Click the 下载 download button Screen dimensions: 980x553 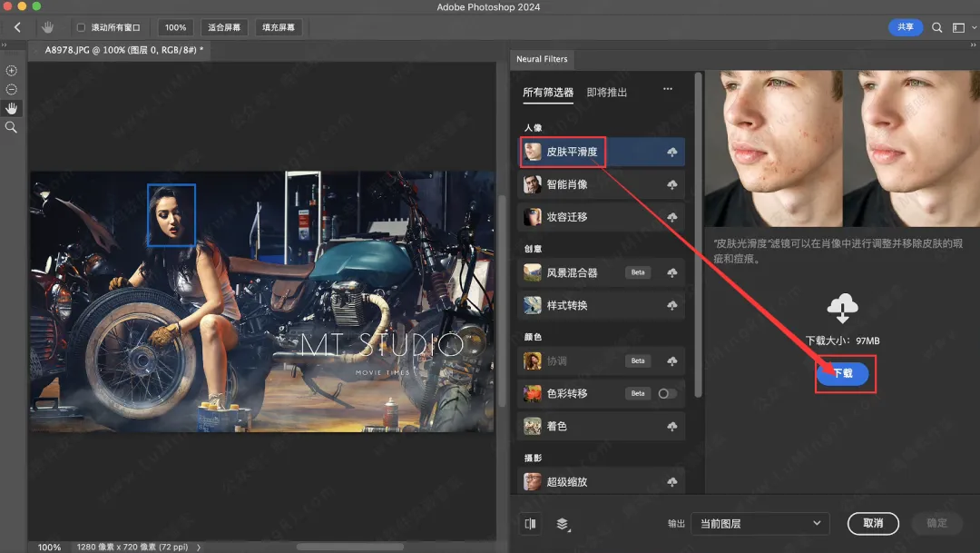coord(845,373)
